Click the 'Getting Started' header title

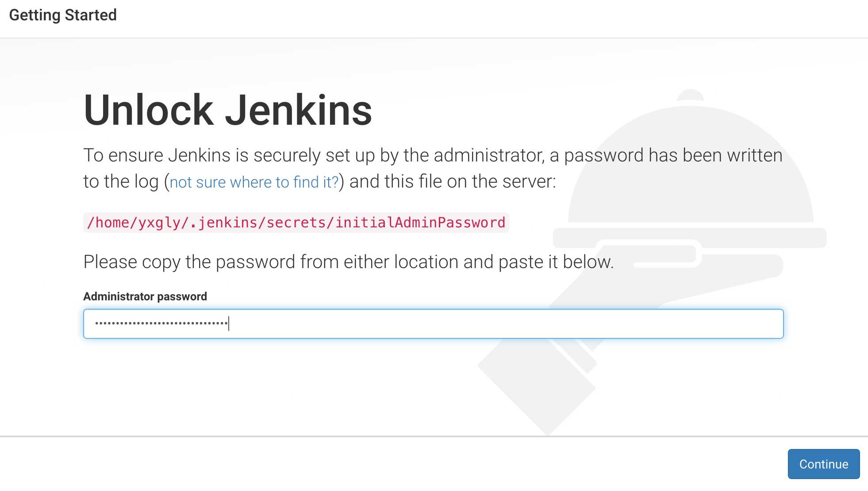63,15
